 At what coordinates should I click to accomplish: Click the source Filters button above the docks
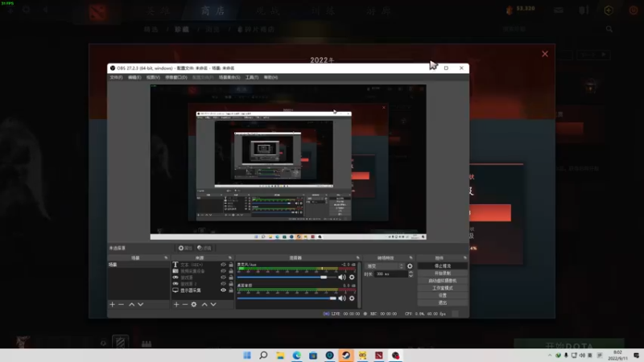coord(204,248)
